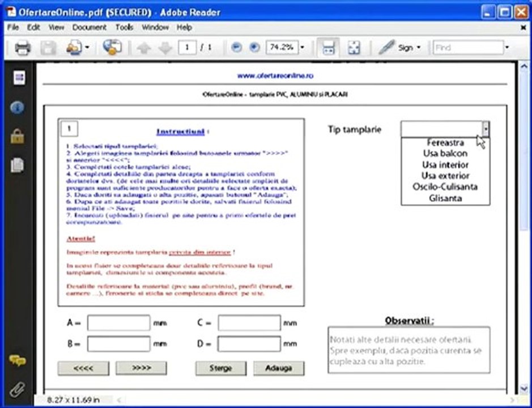Open the email/share document icon
The image size is (532, 408).
[74, 48]
